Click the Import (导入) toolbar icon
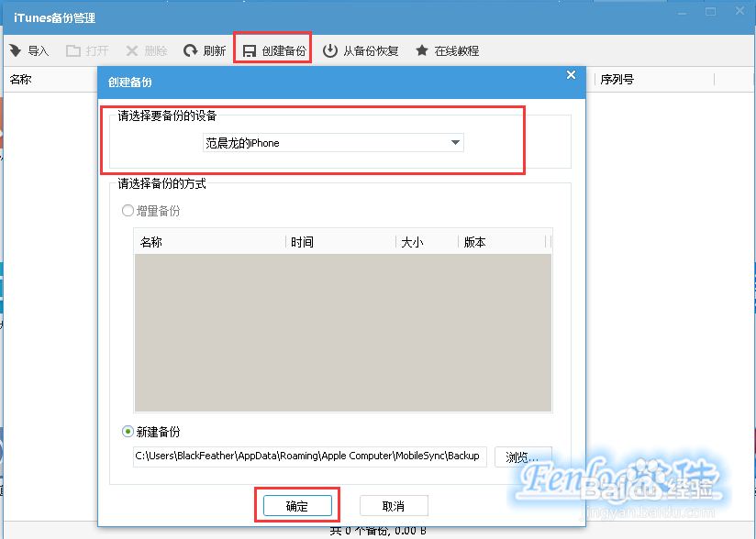 (x=16, y=50)
